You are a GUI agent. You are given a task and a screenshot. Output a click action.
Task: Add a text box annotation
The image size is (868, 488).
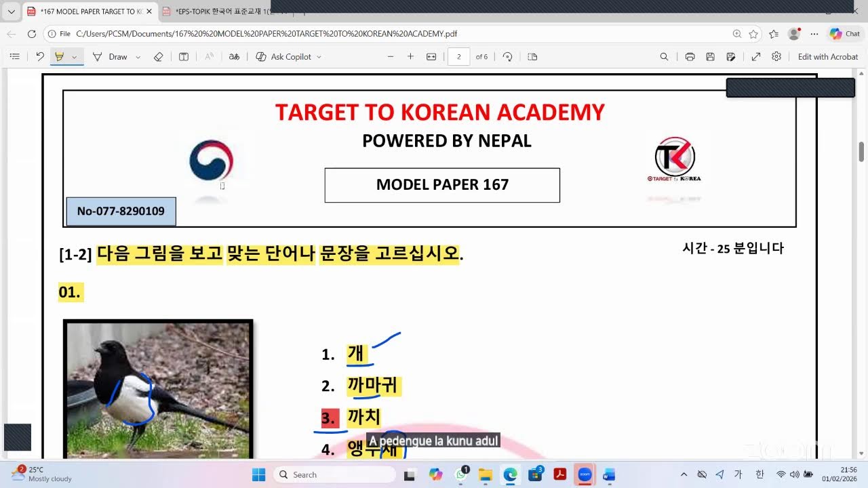click(184, 57)
